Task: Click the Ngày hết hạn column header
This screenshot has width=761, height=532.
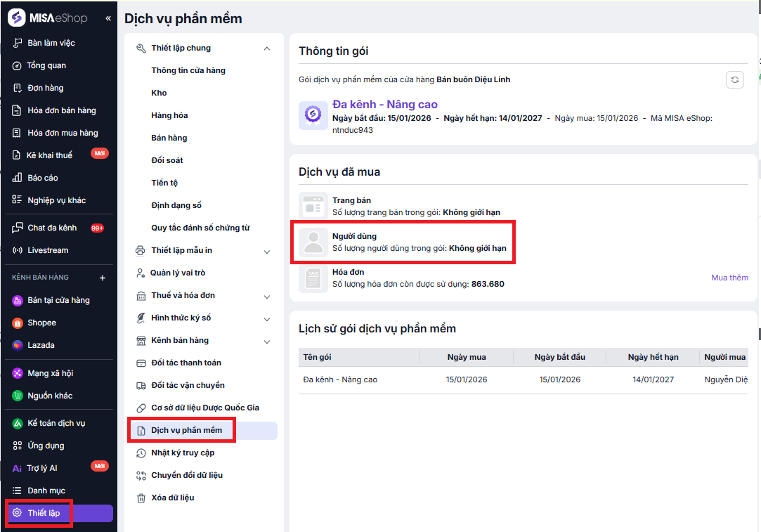Action: (x=653, y=357)
